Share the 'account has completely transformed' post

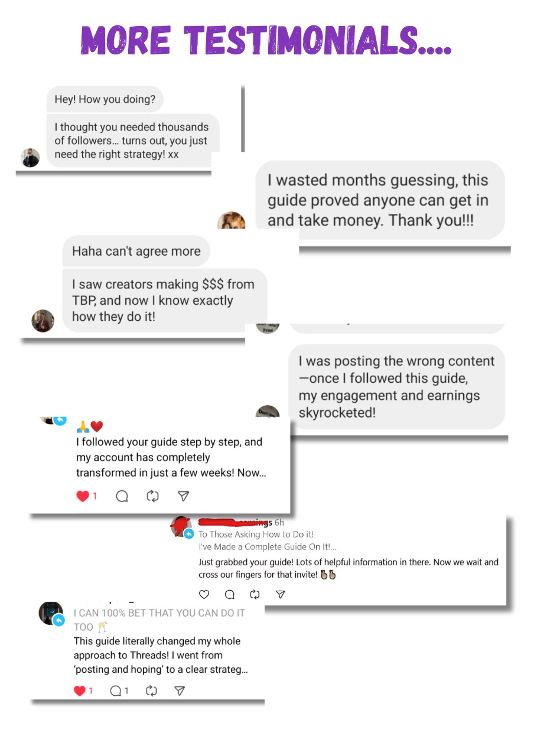point(184,496)
